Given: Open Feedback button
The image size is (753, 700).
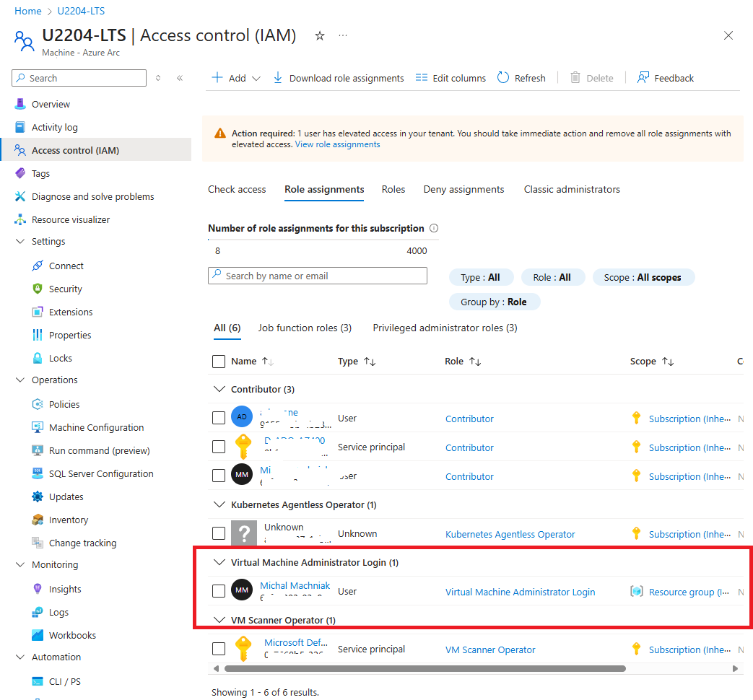Looking at the screenshot, I should tap(666, 78).
